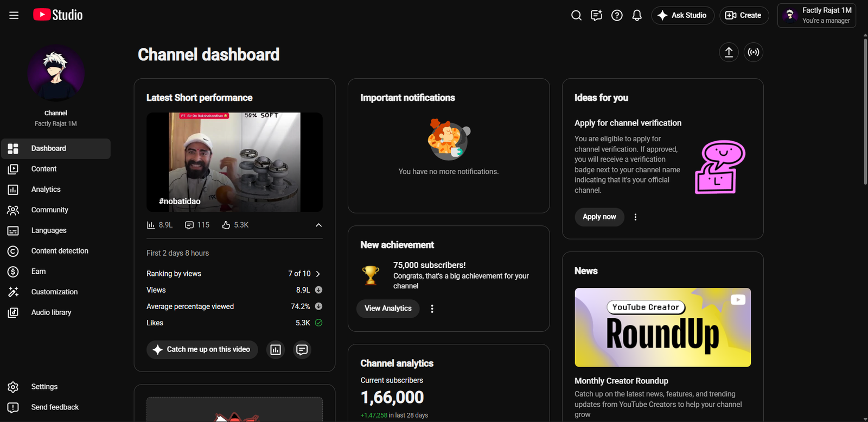
Task: Open Content detection in the sidebar
Action: click(56, 251)
